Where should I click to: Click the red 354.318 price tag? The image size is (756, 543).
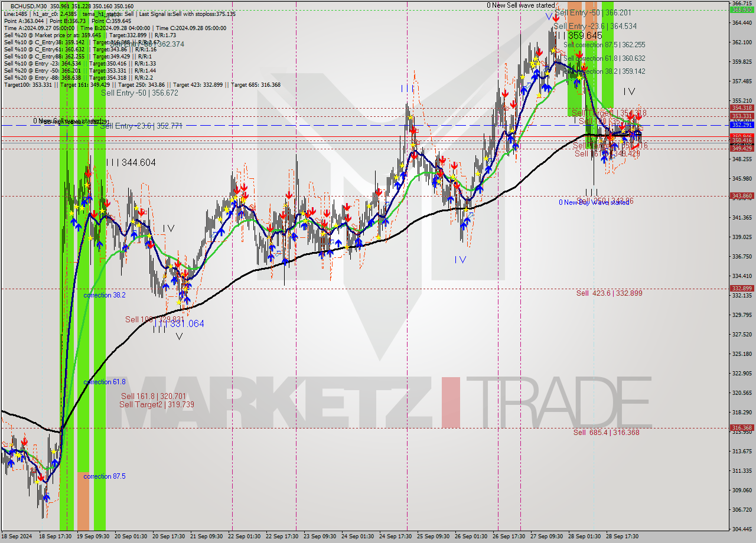742,108
